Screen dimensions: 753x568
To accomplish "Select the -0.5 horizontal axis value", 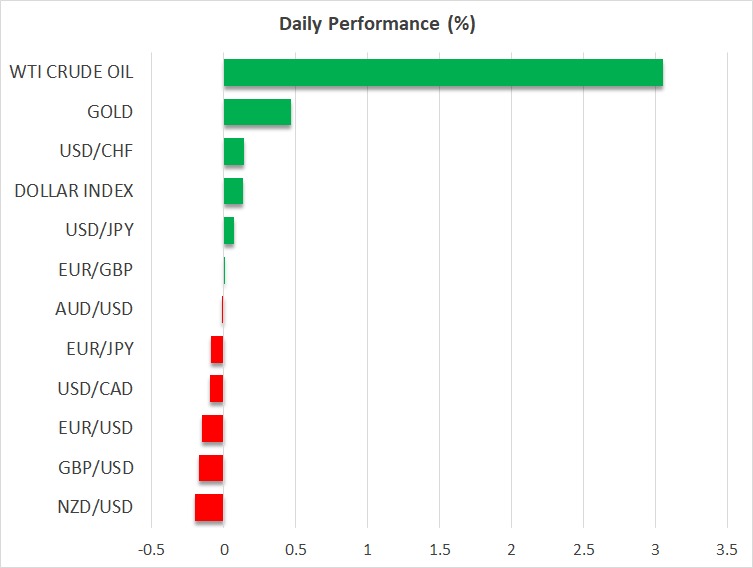I will (x=151, y=549).
